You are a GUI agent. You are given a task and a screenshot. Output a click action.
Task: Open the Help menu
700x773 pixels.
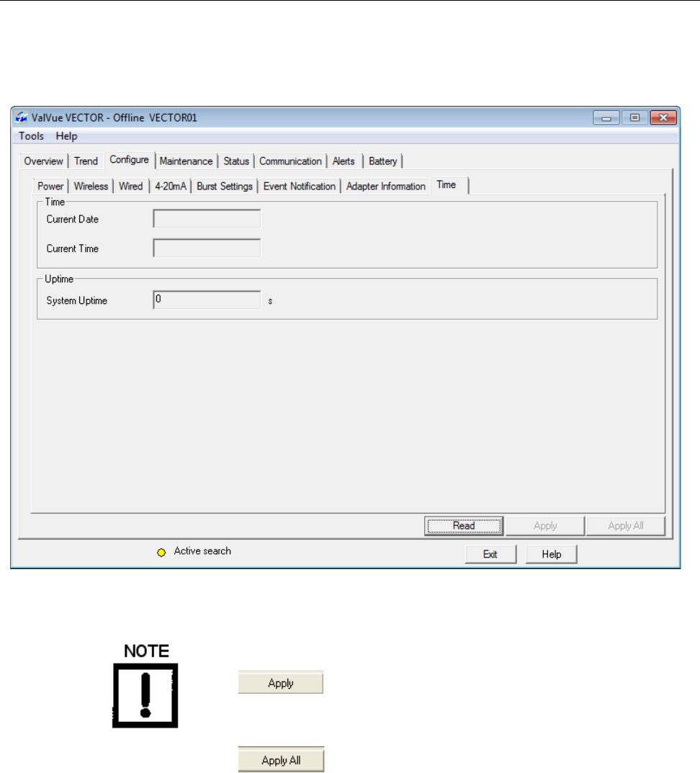(66, 136)
